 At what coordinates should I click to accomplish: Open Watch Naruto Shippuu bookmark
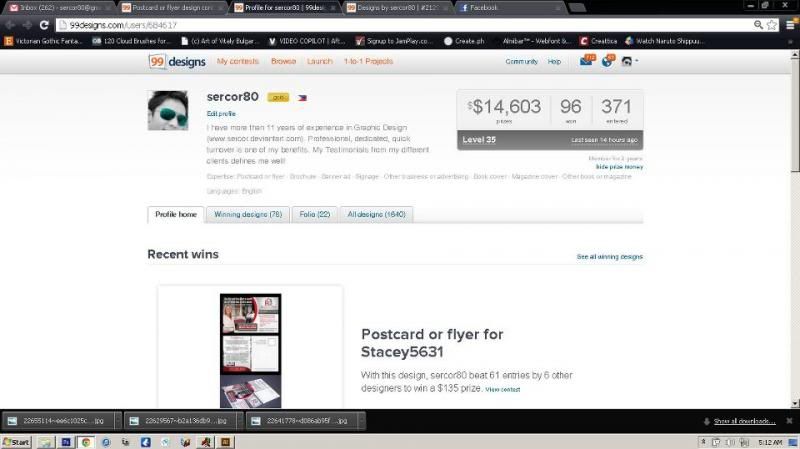click(665, 41)
